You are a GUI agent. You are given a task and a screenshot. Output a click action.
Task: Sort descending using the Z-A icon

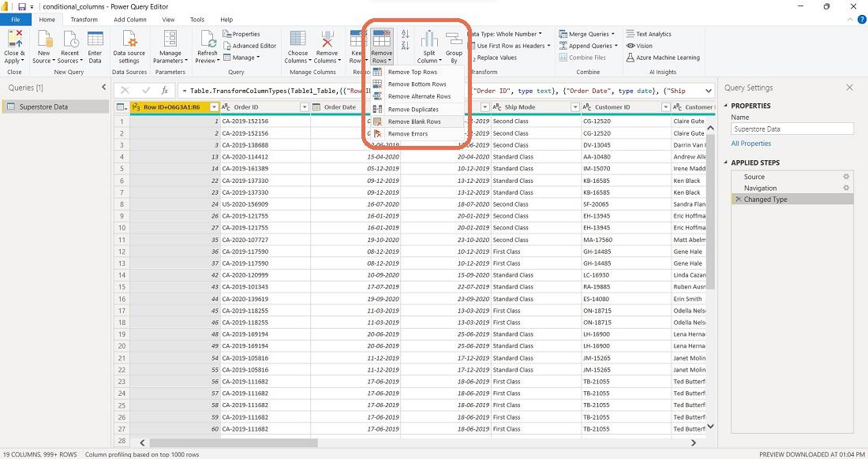click(x=406, y=45)
